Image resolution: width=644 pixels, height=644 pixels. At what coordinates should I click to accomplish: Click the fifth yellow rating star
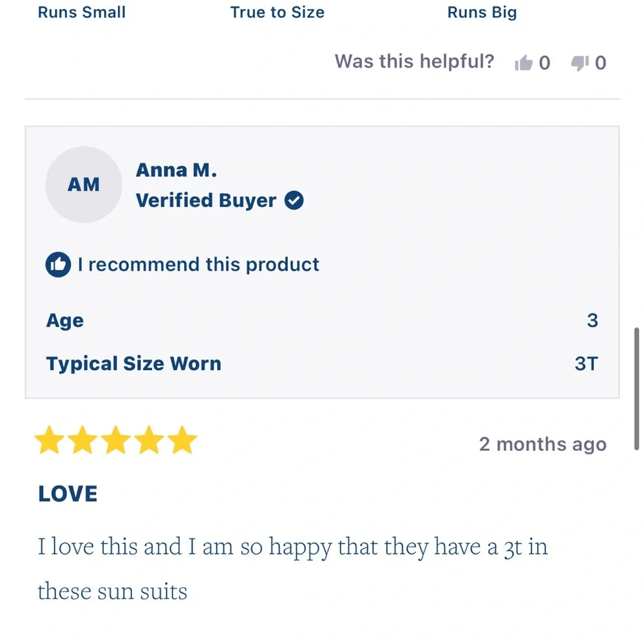(182, 440)
